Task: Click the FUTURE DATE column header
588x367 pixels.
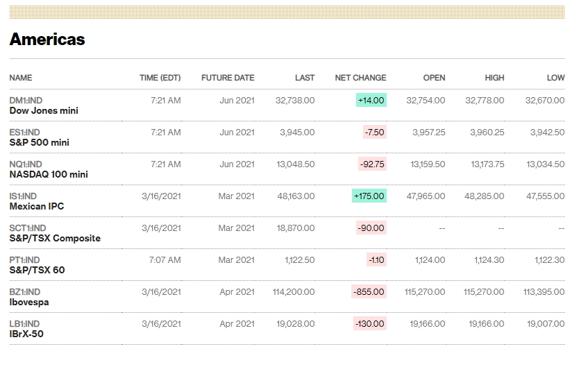Action: 228,78
